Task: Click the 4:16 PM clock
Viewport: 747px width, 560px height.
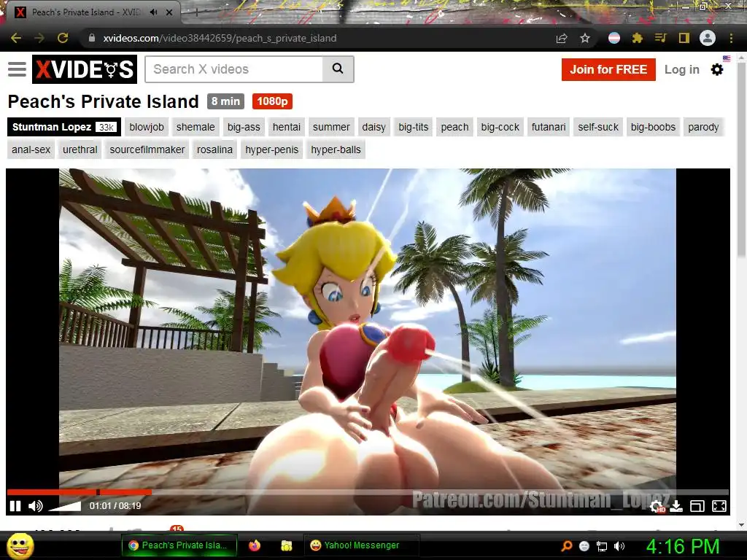Action: 683,546
